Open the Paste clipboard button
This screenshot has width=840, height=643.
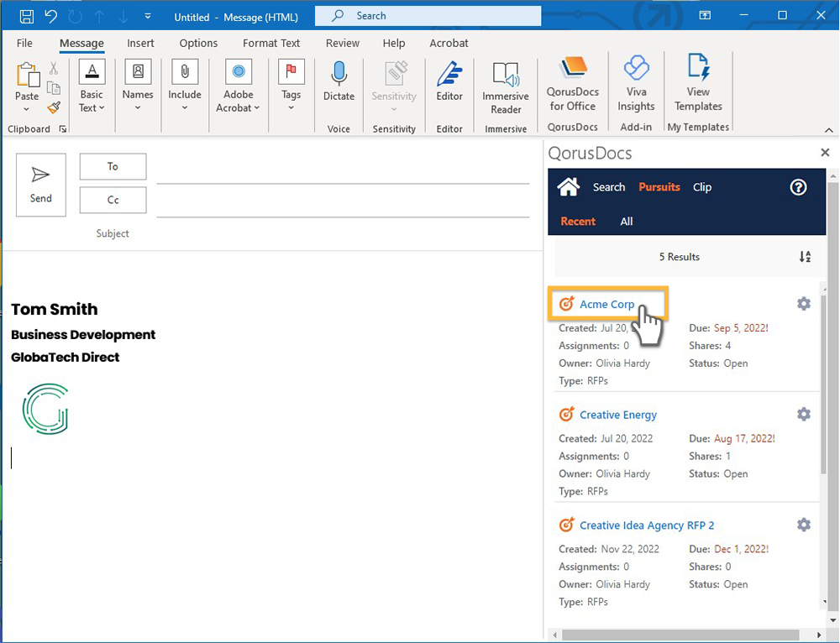tap(27, 86)
